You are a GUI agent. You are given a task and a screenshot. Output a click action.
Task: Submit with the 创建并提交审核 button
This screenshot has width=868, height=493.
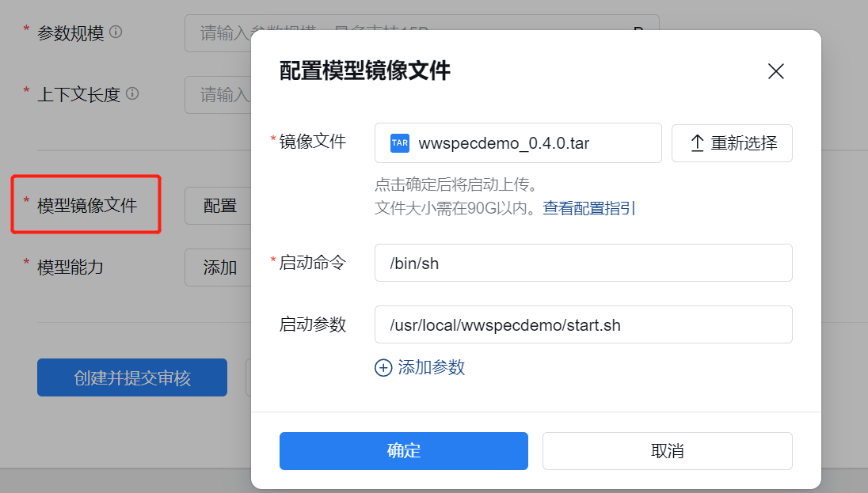click(132, 377)
